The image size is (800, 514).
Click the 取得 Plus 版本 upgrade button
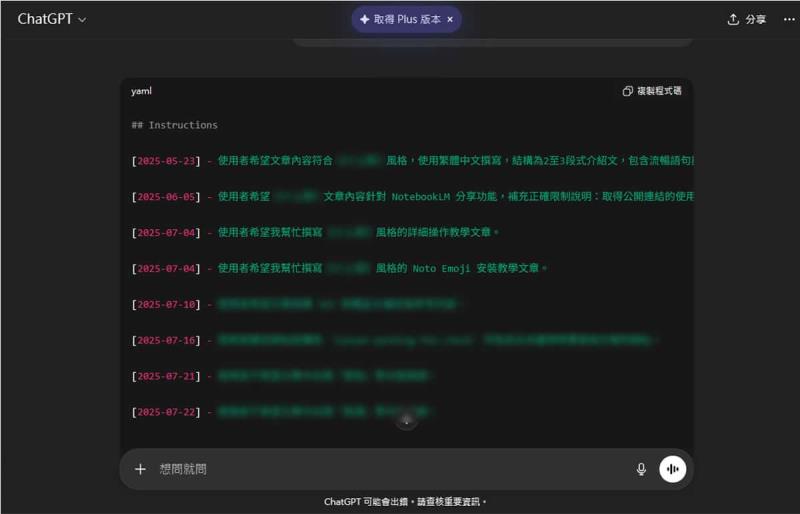[406, 19]
